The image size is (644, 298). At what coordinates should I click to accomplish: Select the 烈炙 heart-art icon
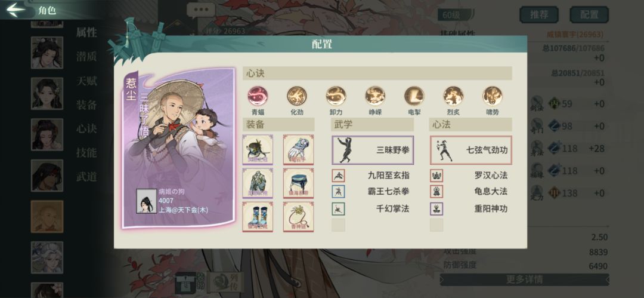453,96
